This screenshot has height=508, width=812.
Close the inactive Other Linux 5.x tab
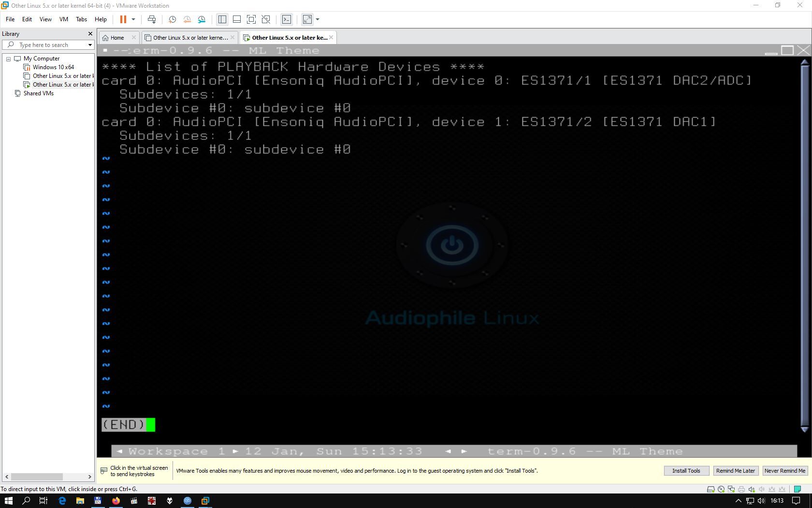coord(232,37)
